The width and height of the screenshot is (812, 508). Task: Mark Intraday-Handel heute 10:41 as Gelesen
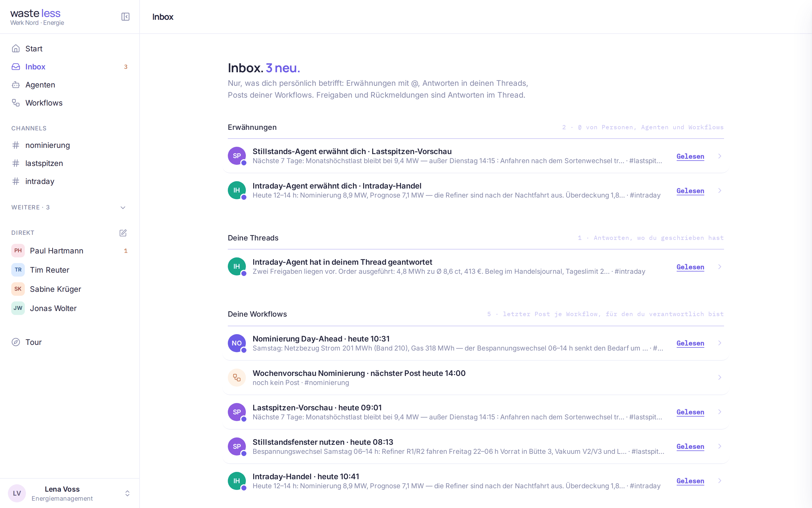point(690,481)
